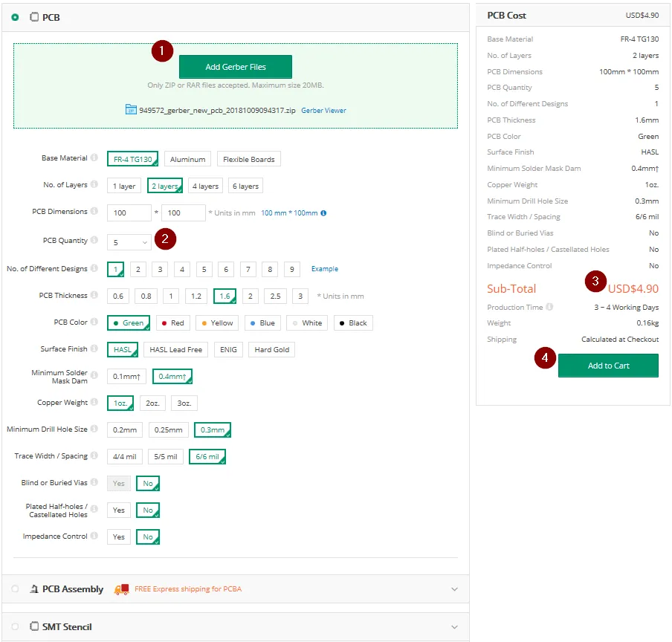
Task: Expand the SMT Stencil section chevron
Action: (454, 626)
